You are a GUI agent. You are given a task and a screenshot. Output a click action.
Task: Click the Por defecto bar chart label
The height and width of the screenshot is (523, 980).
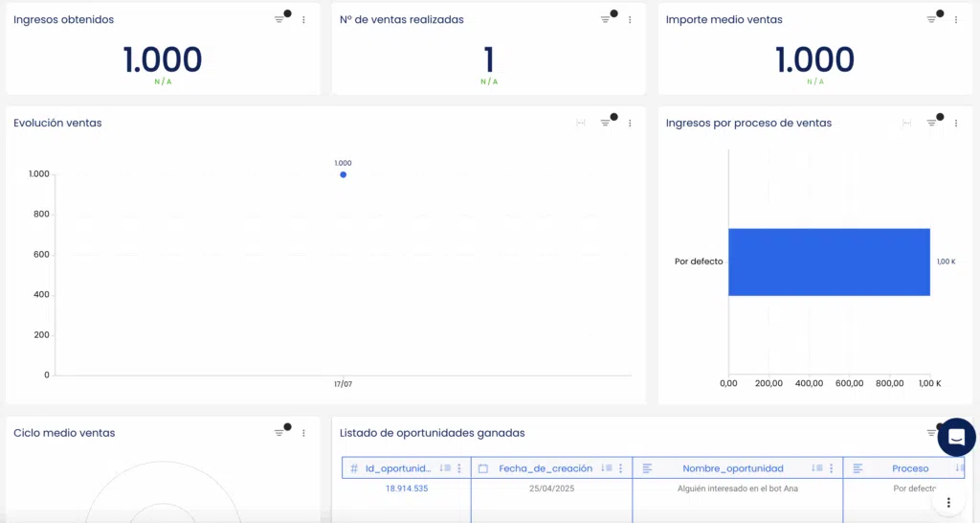(699, 261)
